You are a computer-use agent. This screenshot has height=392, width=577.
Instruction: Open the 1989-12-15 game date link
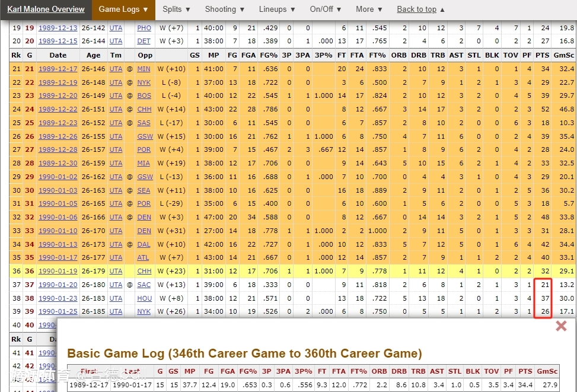[x=58, y=41]
